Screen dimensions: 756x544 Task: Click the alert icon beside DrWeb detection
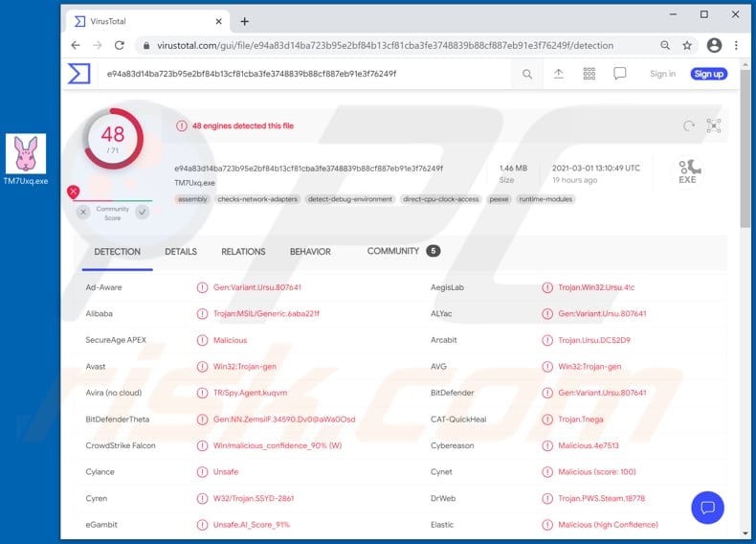coord(547,499)
